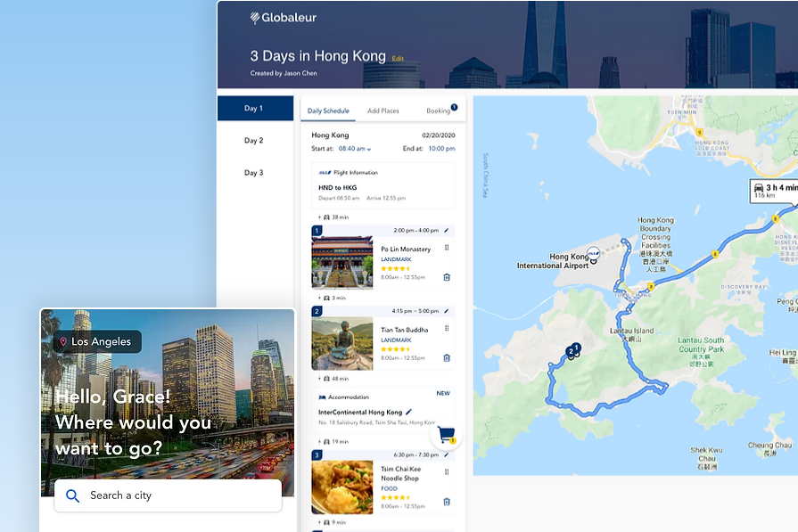The height and width of the screenshot is (532, 798).
Task: Open the Po Lin Monastery thumbnail
Action: pos(342,263)
